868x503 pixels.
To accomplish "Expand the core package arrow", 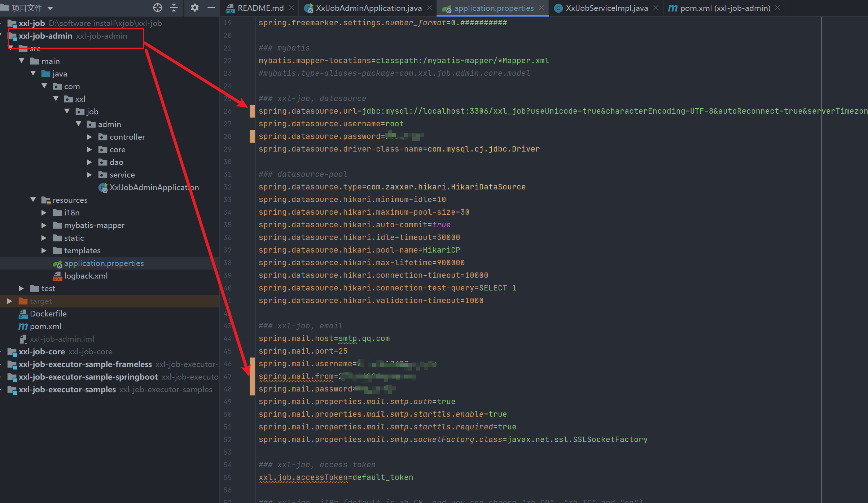I will [x=89, y=149].
